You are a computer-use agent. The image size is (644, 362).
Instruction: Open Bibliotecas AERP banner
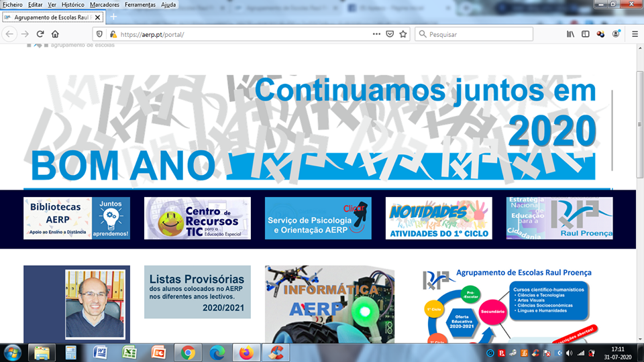click(76, 219)
